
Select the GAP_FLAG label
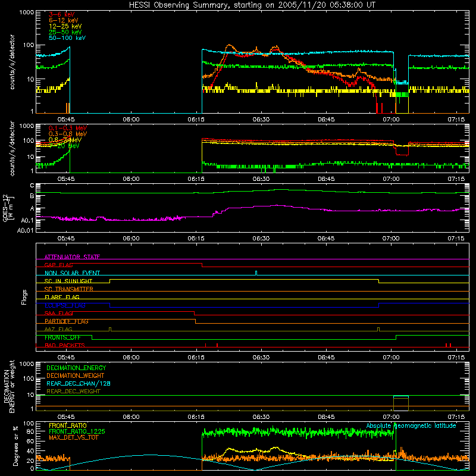click(x=58, y=265)
